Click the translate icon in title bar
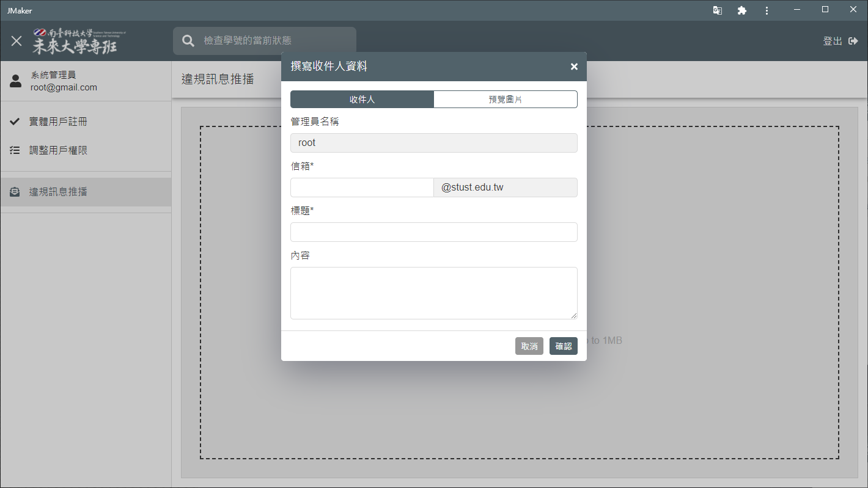 [718, 10]
